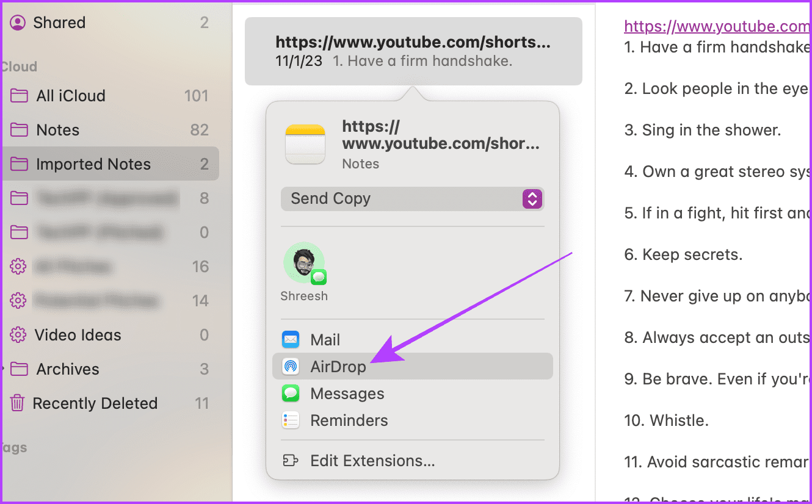Expand the Archives folder
The height and width of the screenshot is (504, 812).
coord(66,369)
